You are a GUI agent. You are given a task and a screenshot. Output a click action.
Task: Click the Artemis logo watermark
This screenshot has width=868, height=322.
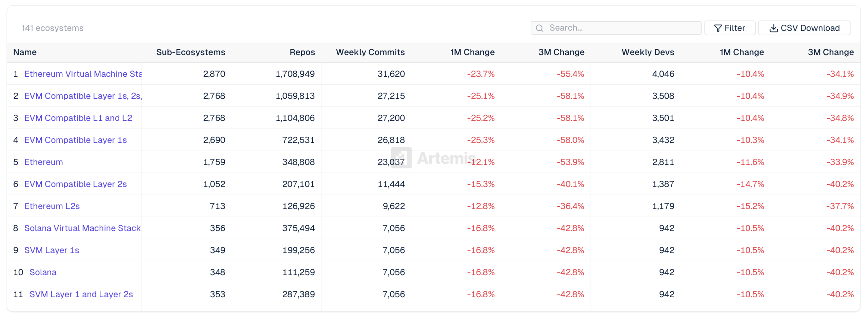coord(434,158)
